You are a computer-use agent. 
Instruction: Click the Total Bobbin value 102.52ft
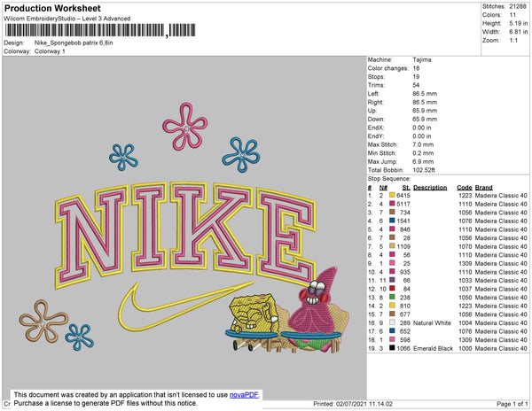[424, 170]
